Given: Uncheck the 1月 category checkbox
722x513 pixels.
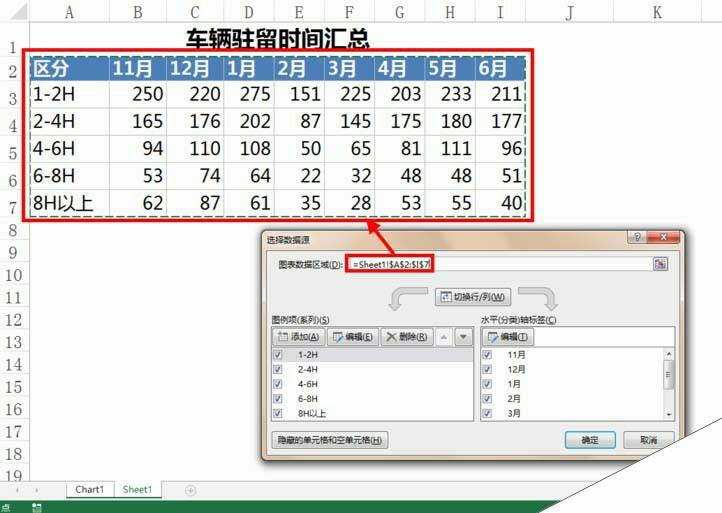Looking at the screenshot, I should tap(487, 384).
